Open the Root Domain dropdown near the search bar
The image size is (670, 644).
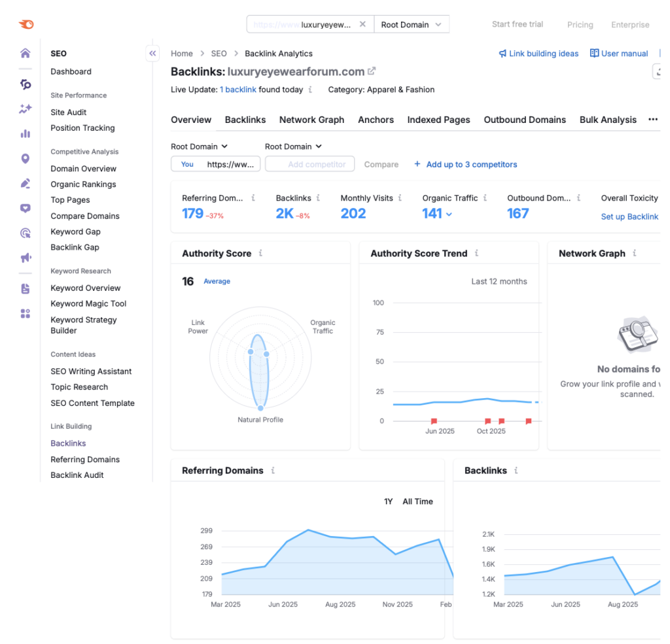411,24
